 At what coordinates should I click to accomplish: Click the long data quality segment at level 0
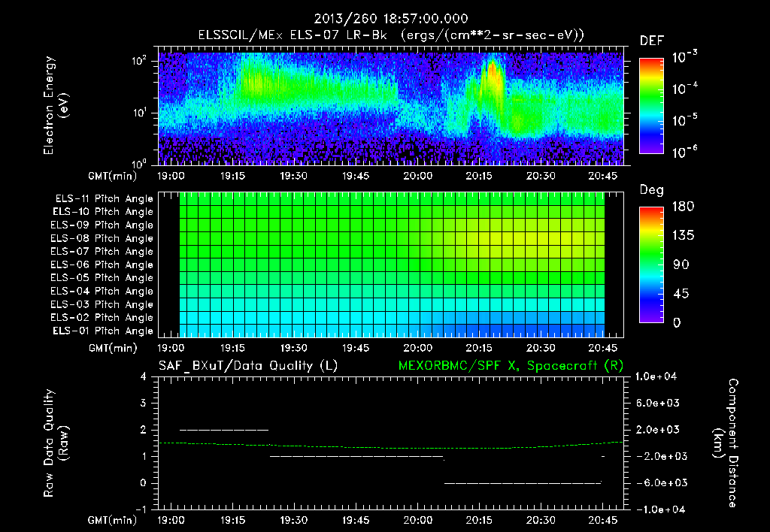(523, 483)
